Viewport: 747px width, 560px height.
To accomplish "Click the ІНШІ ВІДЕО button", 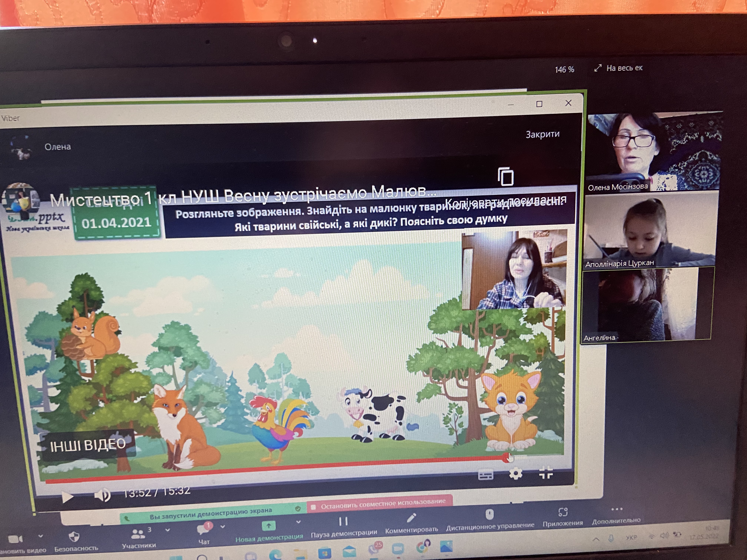I will pyautogui.click(x=88, y=445).
